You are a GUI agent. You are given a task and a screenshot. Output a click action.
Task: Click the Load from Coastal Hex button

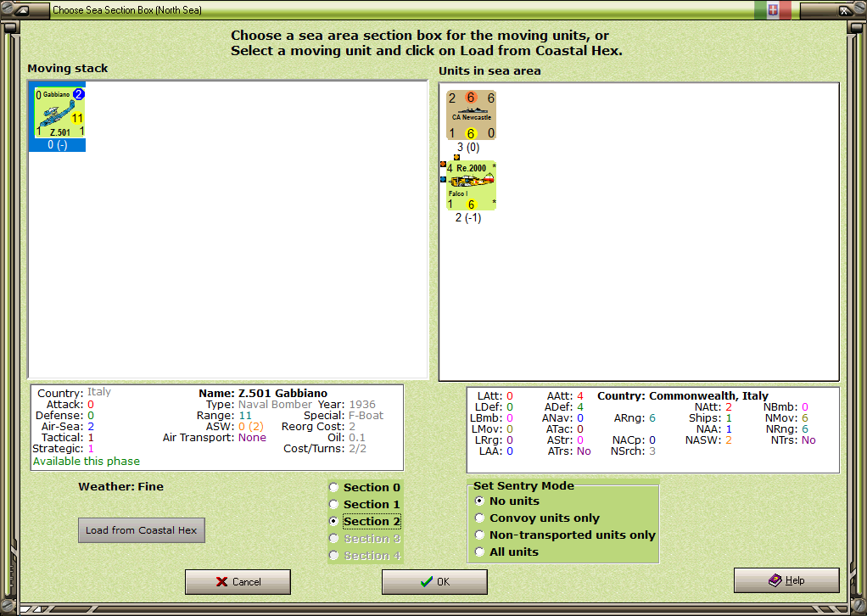click(x=142, y=530)
